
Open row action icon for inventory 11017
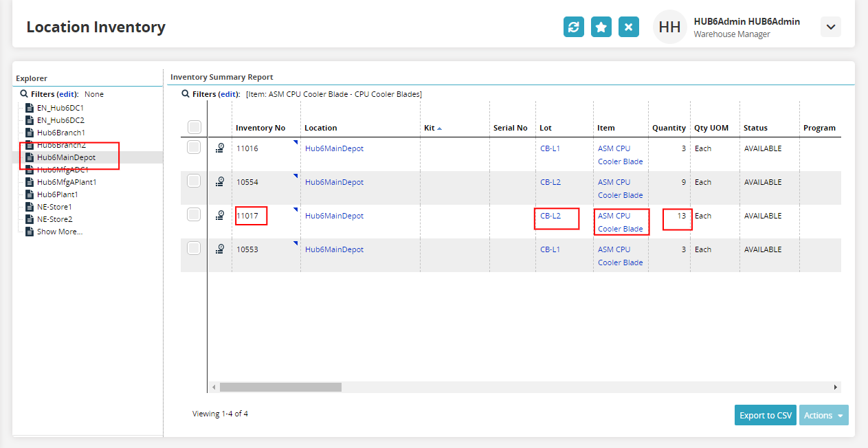[x=220, y=215]
